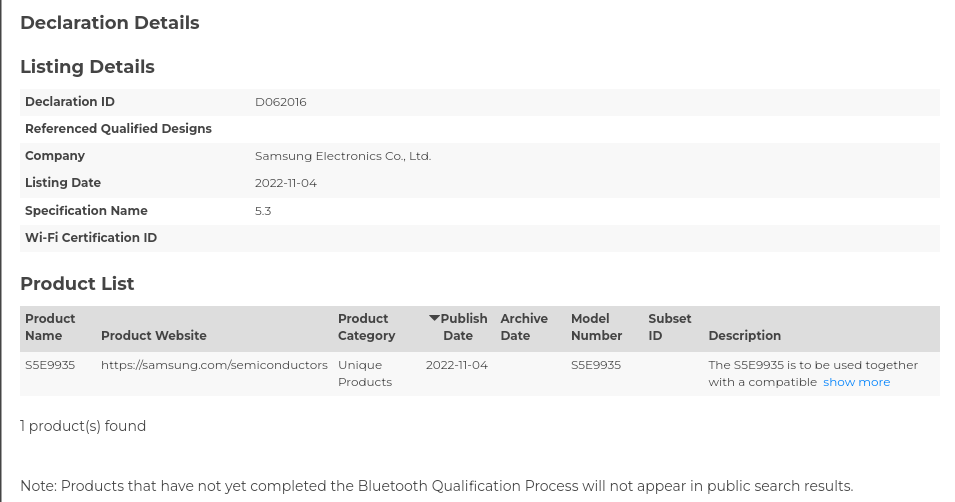955x502 pixels.
Task: Select the S5E9935 product name cell
Action: click(x=50, y=365)
